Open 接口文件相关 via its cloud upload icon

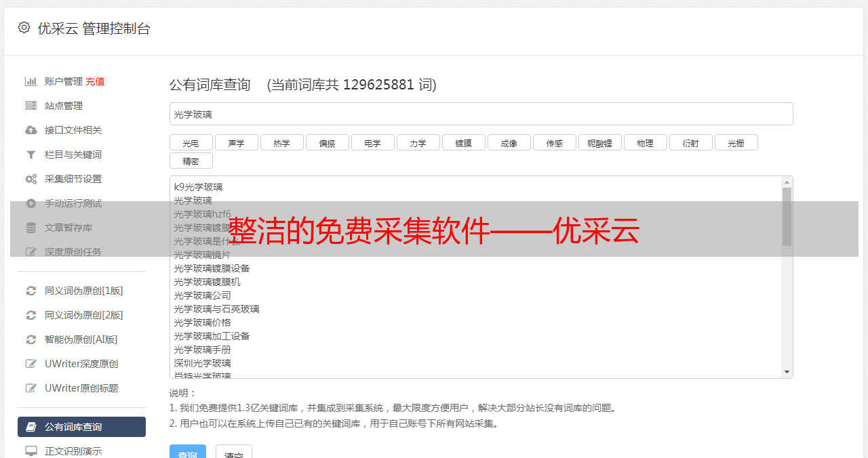[x=31, y=130]
